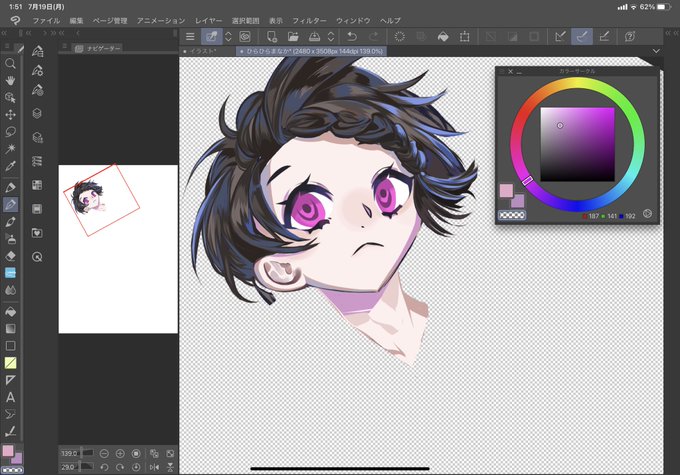The image size is (680, 475).
Task: Open the Brush Size palette icon
Action: [x=38, y=90]
